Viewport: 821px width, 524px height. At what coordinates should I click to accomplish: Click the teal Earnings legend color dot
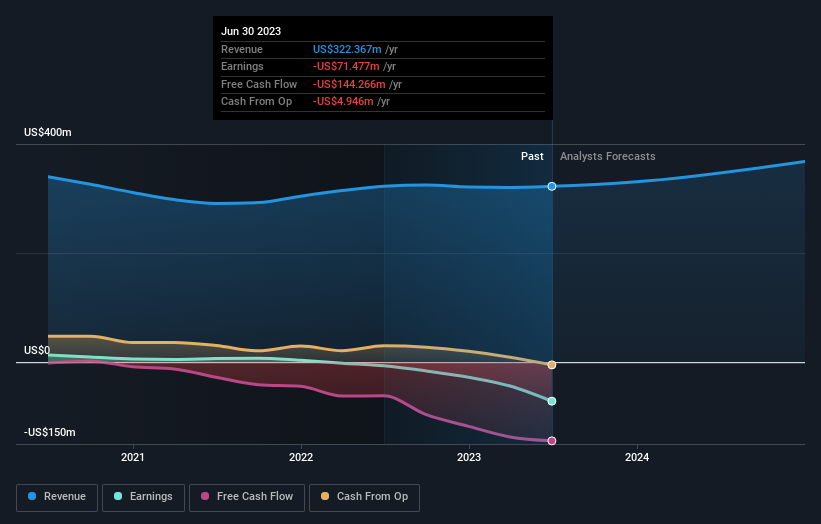118,496
